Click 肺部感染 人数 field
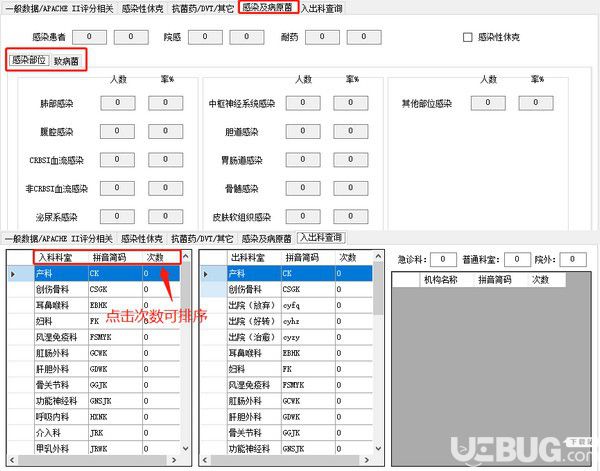 [118, 103]
